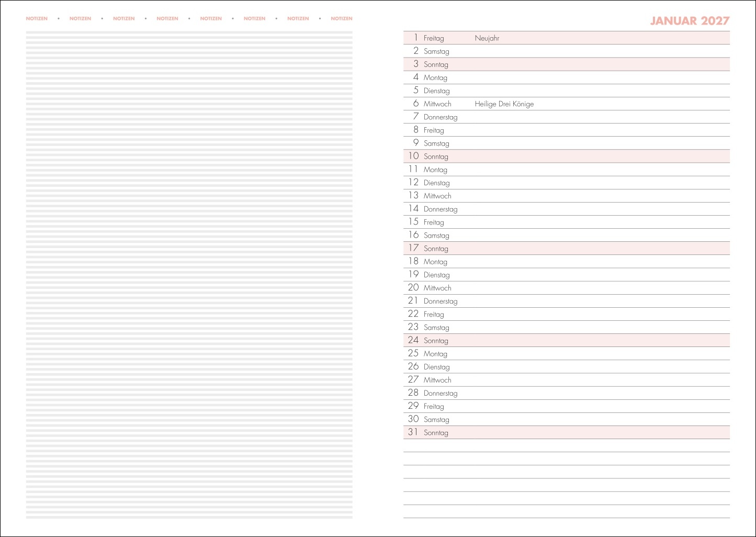Click the 12 Dienstag entry line

566,183
